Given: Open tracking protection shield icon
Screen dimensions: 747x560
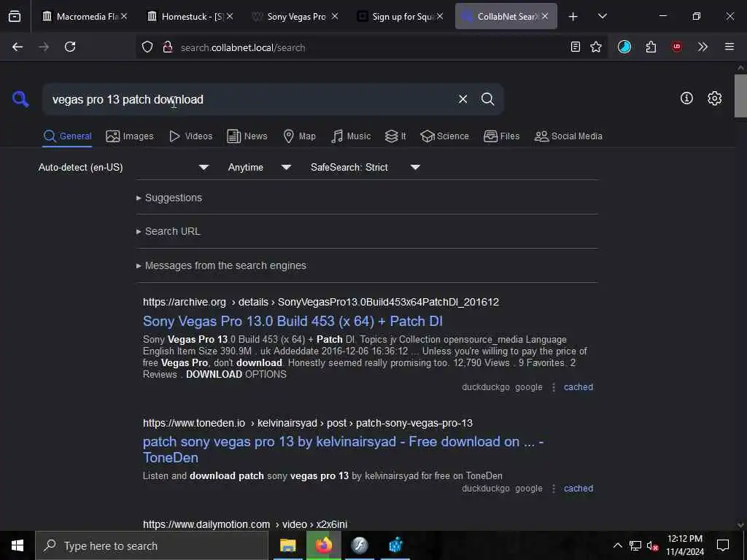Looking at the screenshot, I should (147, 47).
